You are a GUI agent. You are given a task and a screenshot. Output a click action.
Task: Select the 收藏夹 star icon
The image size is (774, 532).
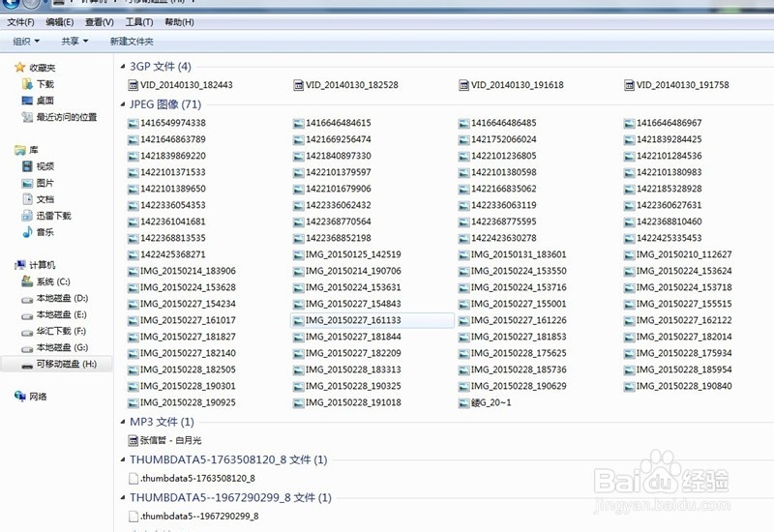19,67
